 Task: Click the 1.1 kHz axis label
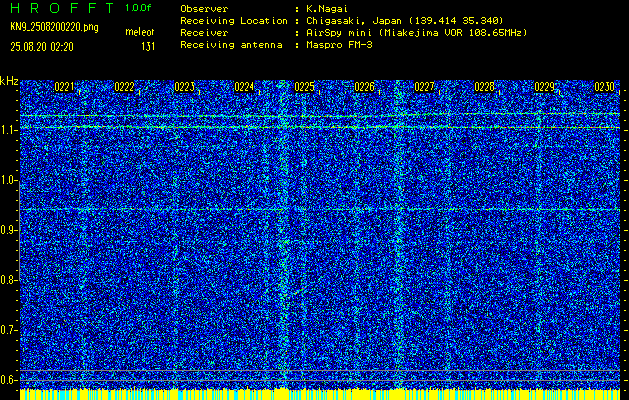[x=8, y=130]
